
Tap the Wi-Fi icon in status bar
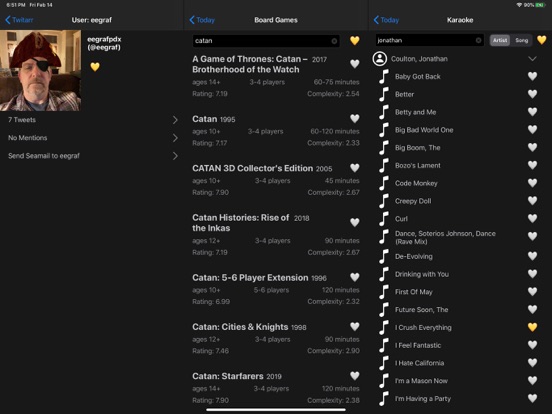coord(519,5)
